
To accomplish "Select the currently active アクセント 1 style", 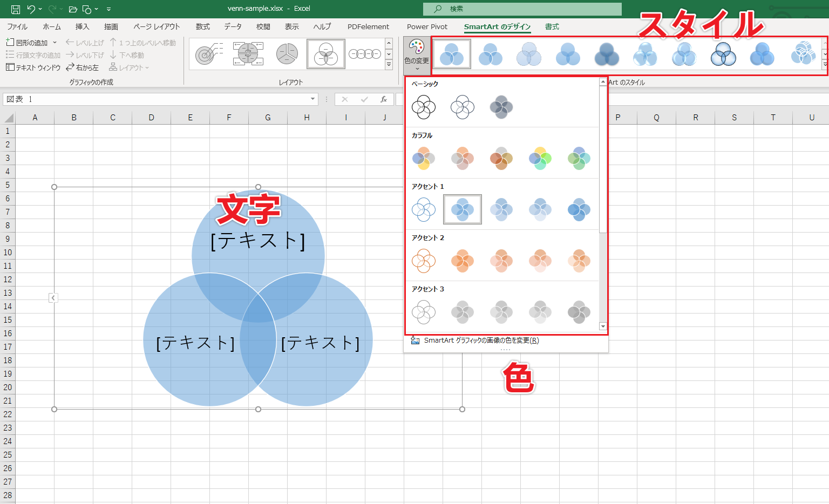I will [462, 209].
